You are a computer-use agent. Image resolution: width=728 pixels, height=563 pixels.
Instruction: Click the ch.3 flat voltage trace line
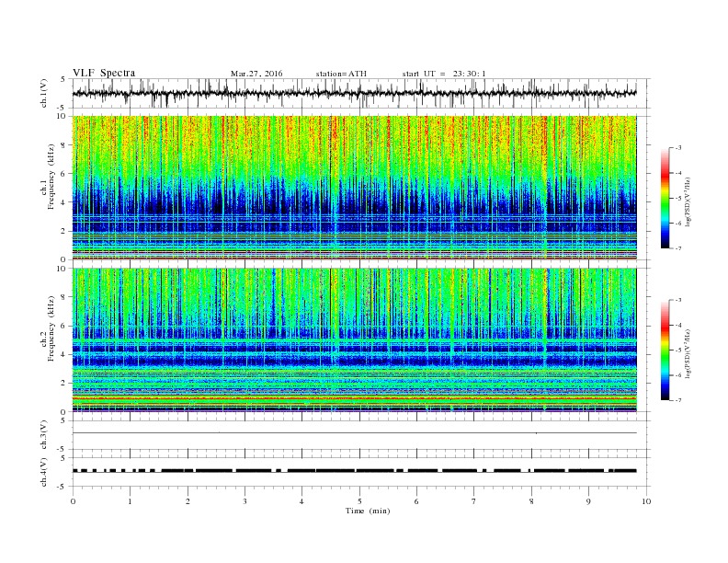[354, 433]
